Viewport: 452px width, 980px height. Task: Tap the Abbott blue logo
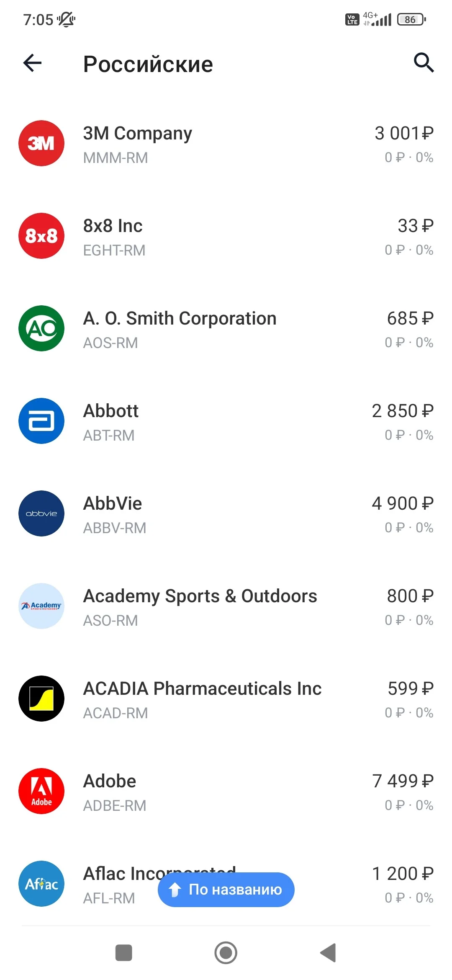(41, 421)
